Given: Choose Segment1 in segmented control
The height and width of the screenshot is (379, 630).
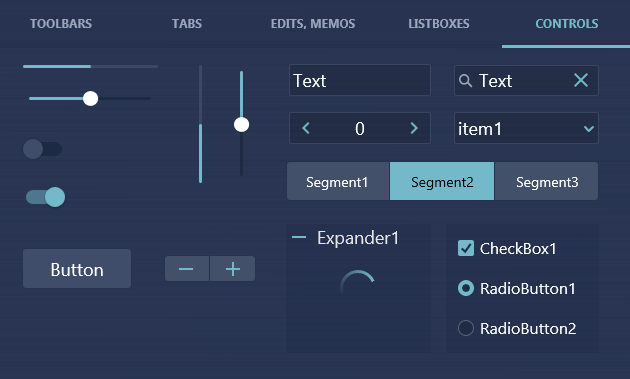Looking at the screenshot, I should [338, 181].
